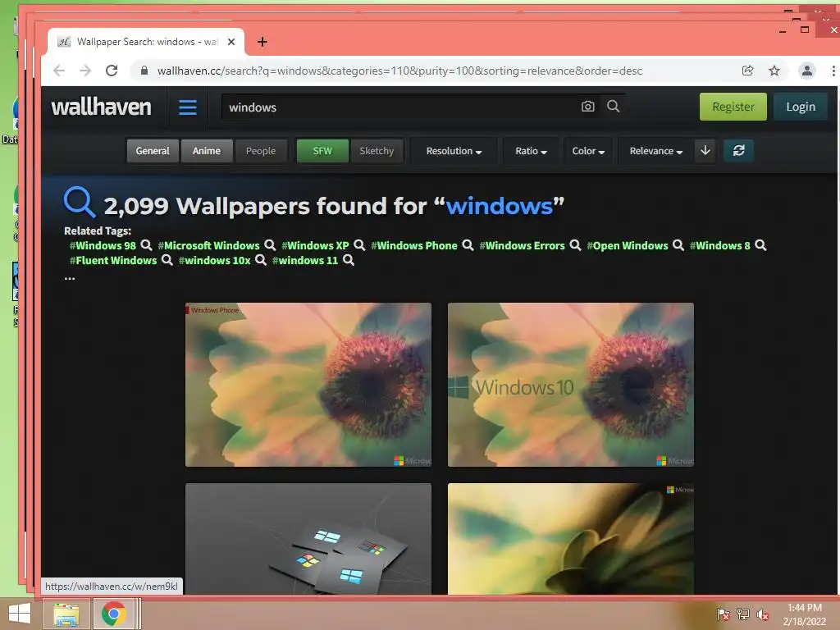
Task: Search the windows 10x tag via magnifier
Action: [261, 260]
